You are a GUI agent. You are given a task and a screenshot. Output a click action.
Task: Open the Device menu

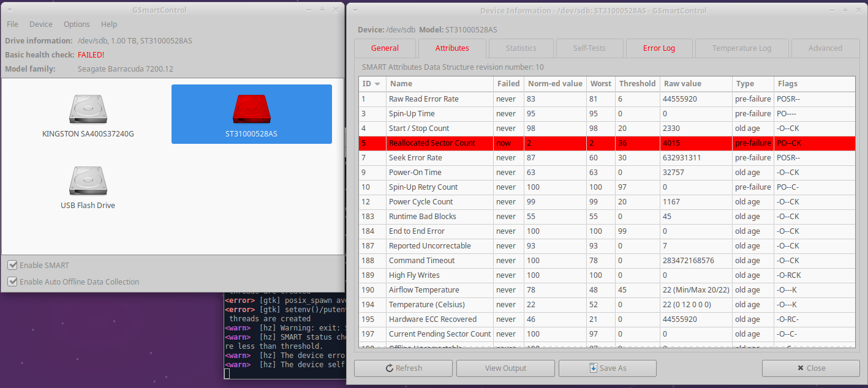(41, 24)
